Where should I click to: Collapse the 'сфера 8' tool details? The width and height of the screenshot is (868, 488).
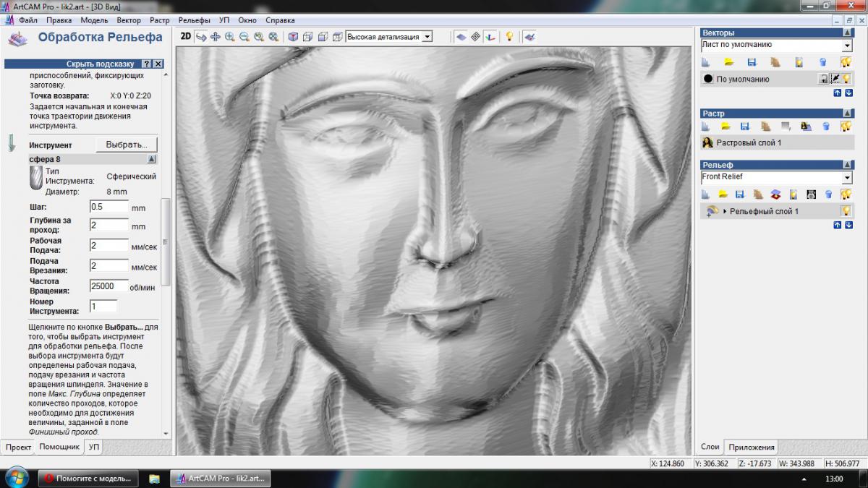pyautogui.click(x=151, y=159)
